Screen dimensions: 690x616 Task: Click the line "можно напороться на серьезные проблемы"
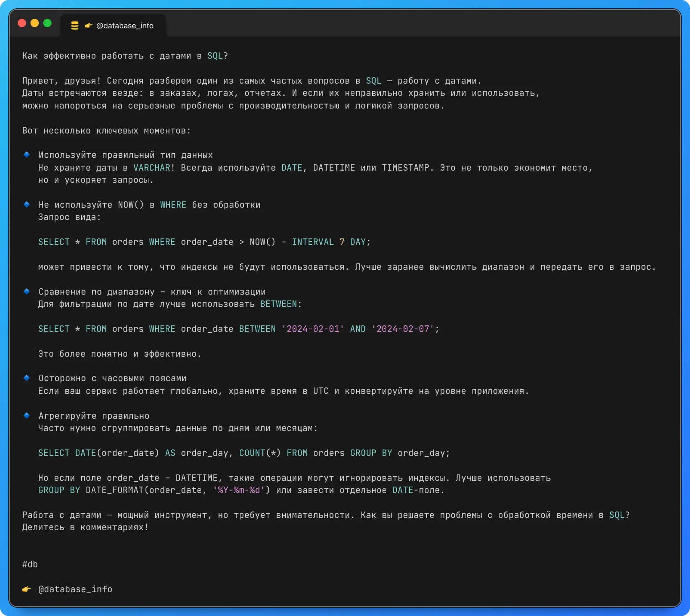(233, 106)
